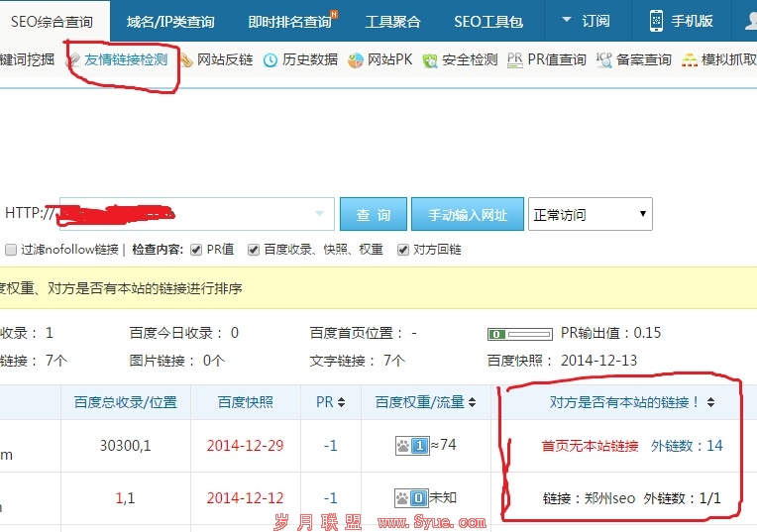This screenshot has height=532, width=757.
Task: Click 外链数：14 link
Action: (x=687, y=446)
